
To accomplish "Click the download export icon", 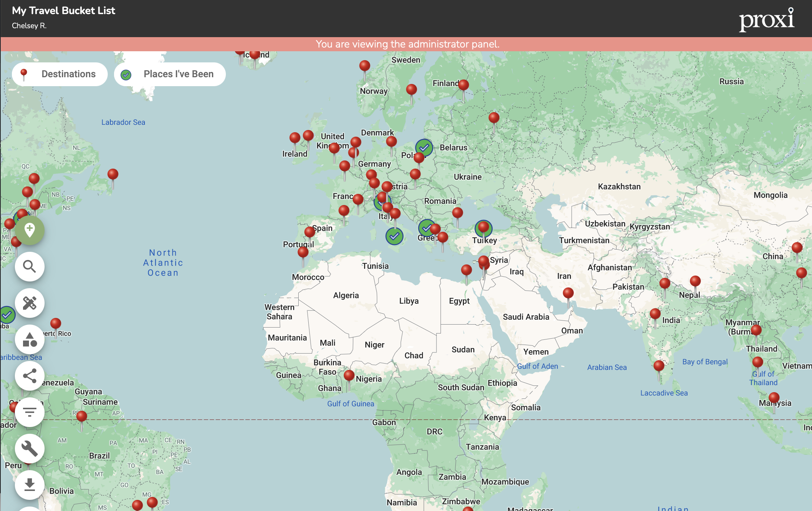I will pos(30,485).
